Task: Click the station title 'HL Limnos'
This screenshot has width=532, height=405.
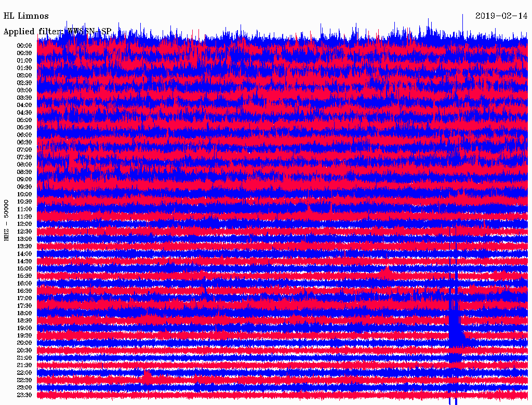Action: tap(26, 16)
